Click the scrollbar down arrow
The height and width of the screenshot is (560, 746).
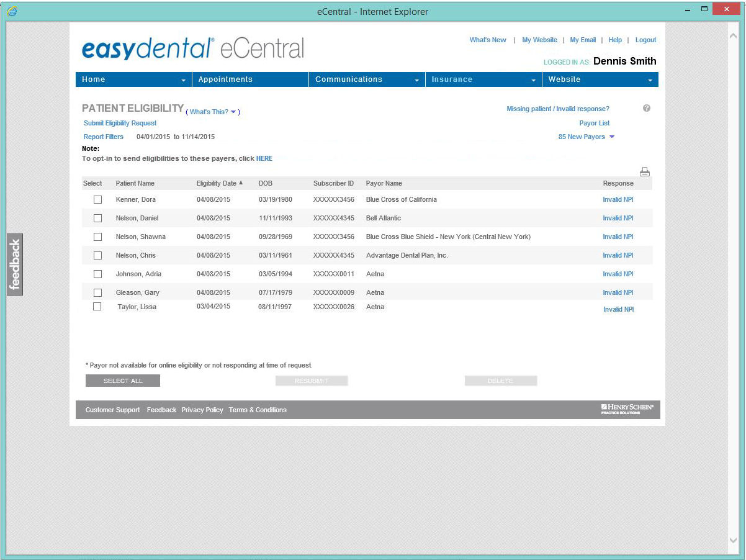pos(733,541)
